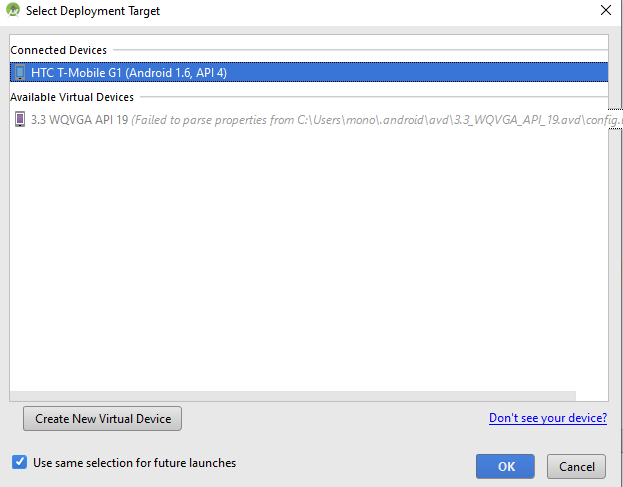Click the phone icon beside HTC T-Mobile G1
The image size is (623, 487).
(20, 72)
